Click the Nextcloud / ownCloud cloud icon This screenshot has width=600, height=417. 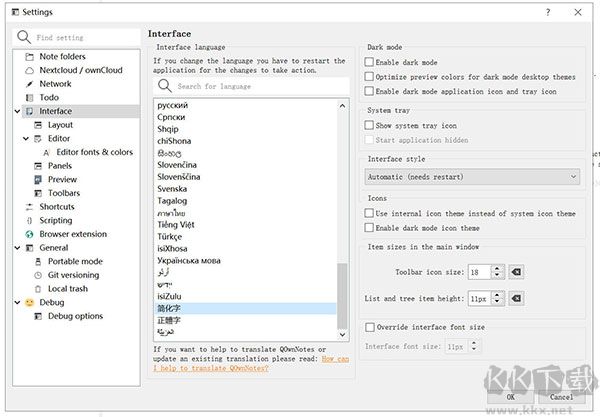pos(29,71)
